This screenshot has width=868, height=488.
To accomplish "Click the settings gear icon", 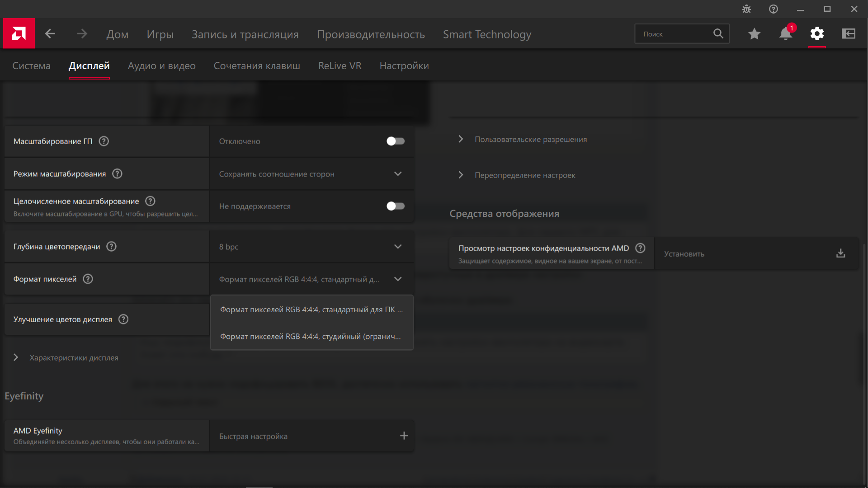I will [x=817, y=34].
